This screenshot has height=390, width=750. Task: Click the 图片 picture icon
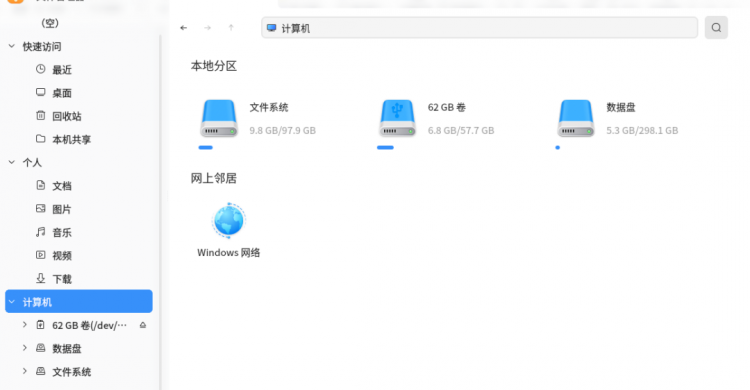click(41, 209)
